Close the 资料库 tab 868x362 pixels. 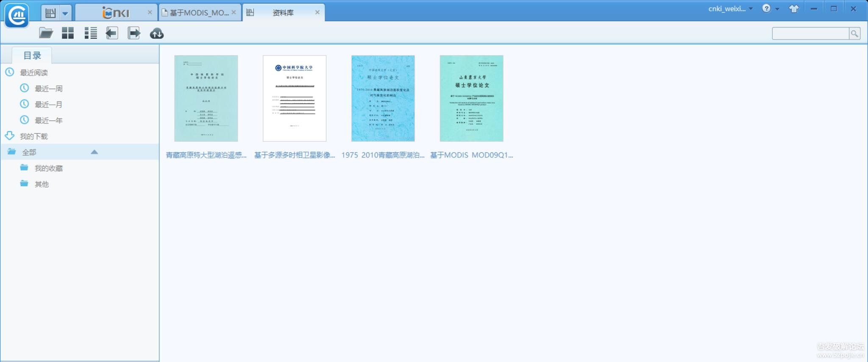(x=317, y=12)
